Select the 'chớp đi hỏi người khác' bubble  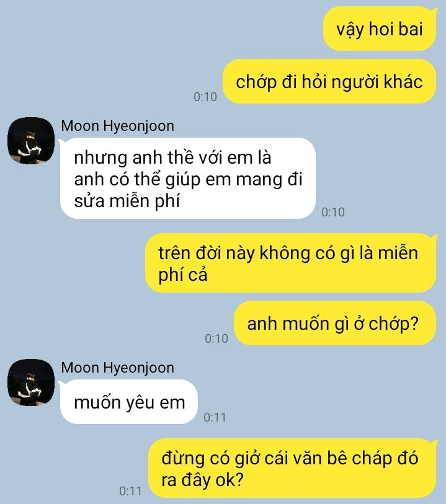[329, 81]
